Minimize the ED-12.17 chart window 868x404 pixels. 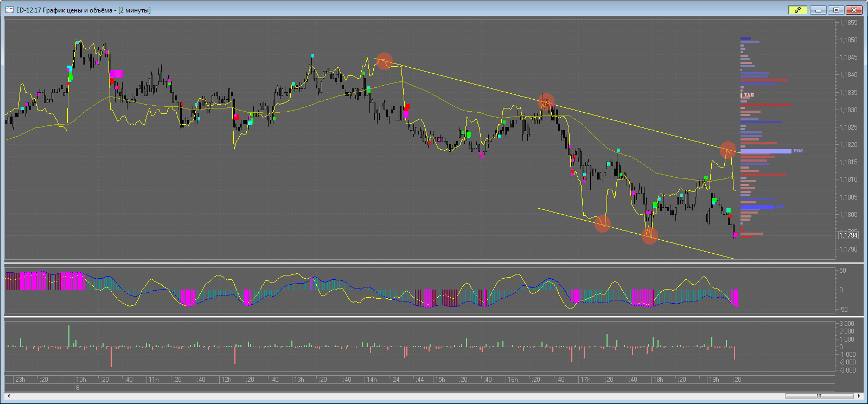819,10
